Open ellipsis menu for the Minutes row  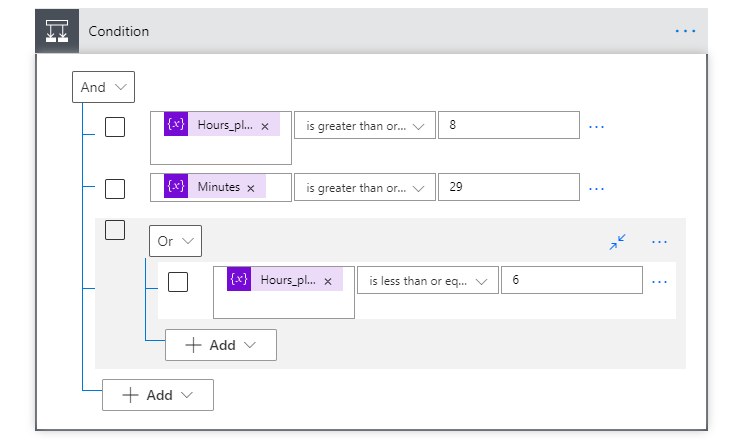(596, 188)
